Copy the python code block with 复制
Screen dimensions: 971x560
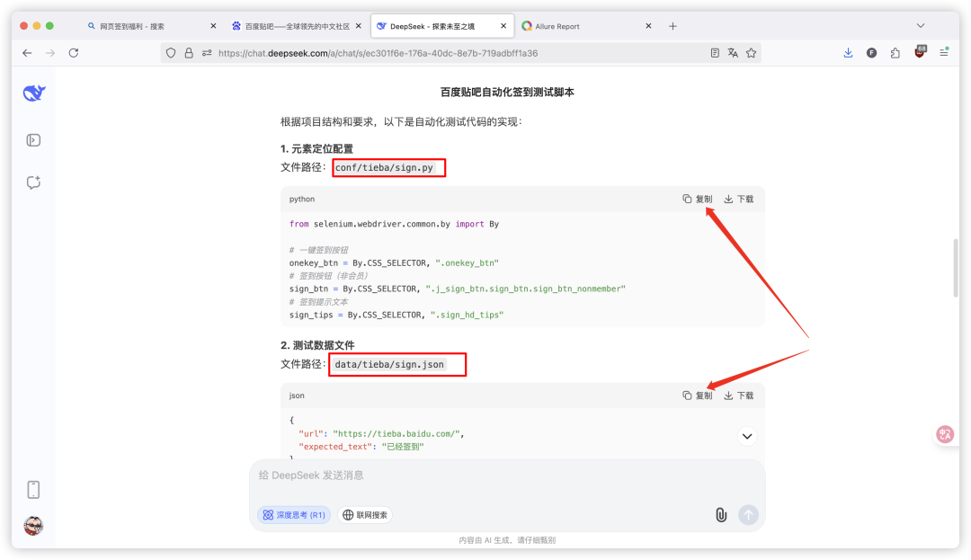[x=698, y=200]
